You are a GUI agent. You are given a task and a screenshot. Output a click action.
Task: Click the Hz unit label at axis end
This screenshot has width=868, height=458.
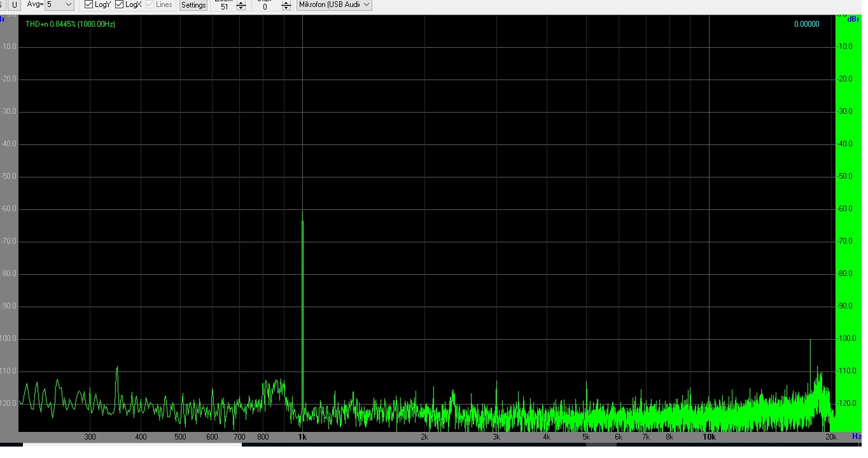pos(857,436)
